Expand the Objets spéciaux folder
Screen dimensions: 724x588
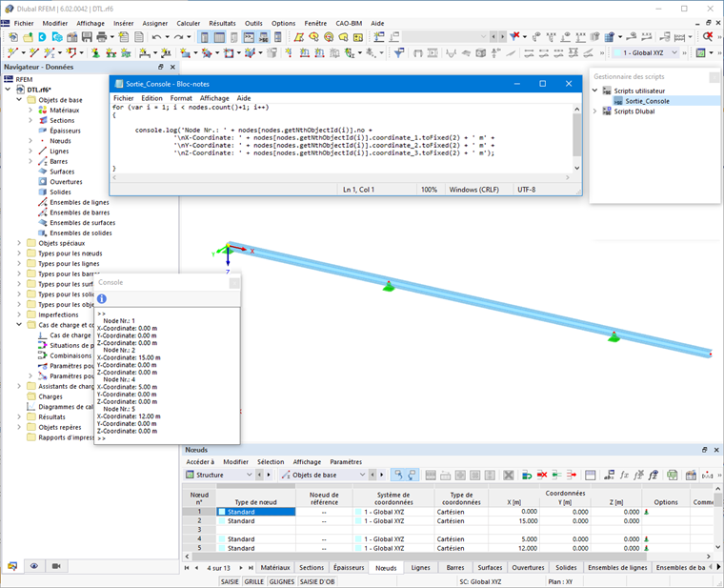pos(19,243)
